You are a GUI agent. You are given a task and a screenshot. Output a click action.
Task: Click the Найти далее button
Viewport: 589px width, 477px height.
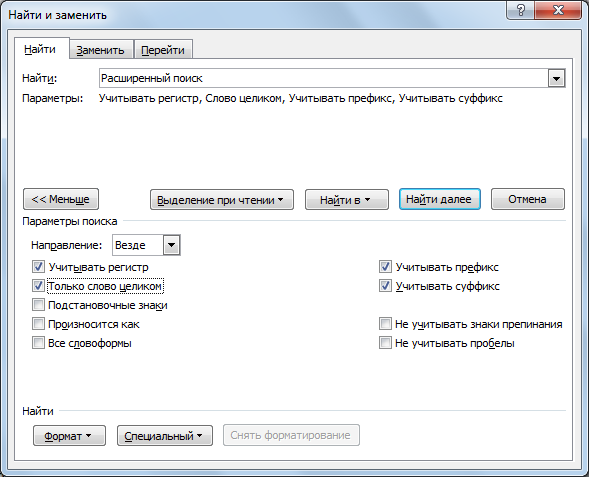[439, 199]
